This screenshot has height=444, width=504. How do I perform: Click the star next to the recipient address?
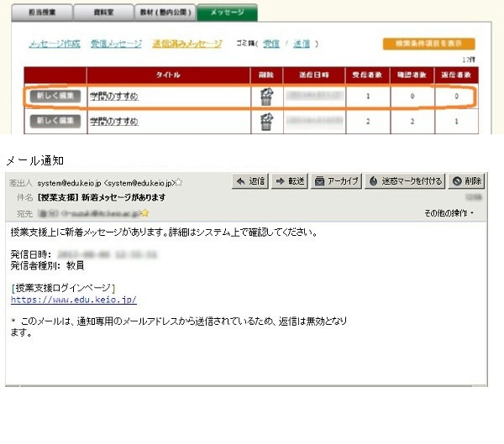click(x=144, y=213)
